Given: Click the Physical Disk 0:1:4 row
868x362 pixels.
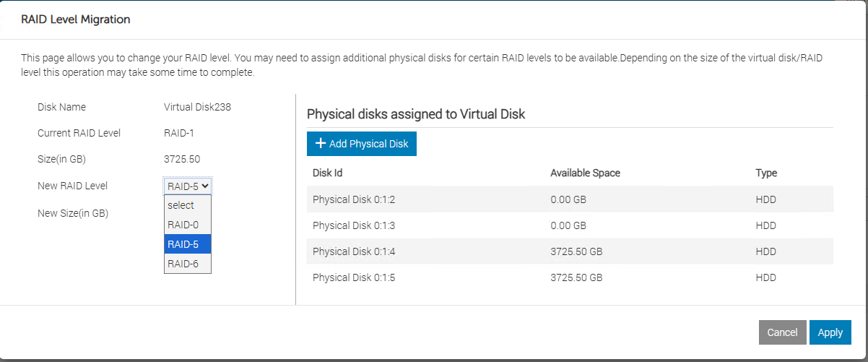Looking at the screenshot, I should pos(570,251).
